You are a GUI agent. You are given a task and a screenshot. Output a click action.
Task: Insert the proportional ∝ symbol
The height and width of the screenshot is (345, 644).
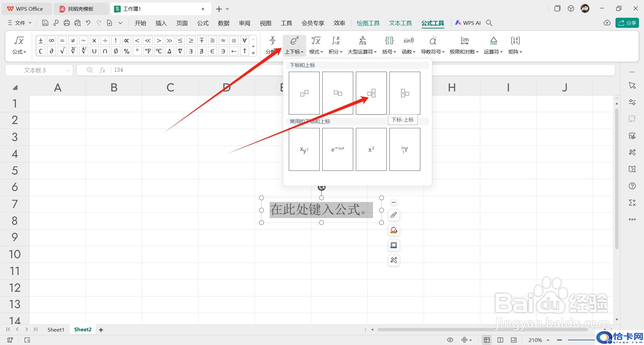pos(126,41)
